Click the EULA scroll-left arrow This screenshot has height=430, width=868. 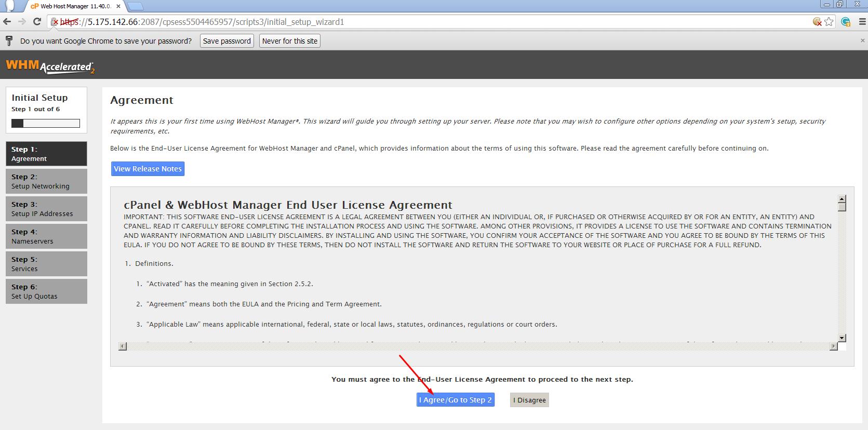[x=123, y=346]
